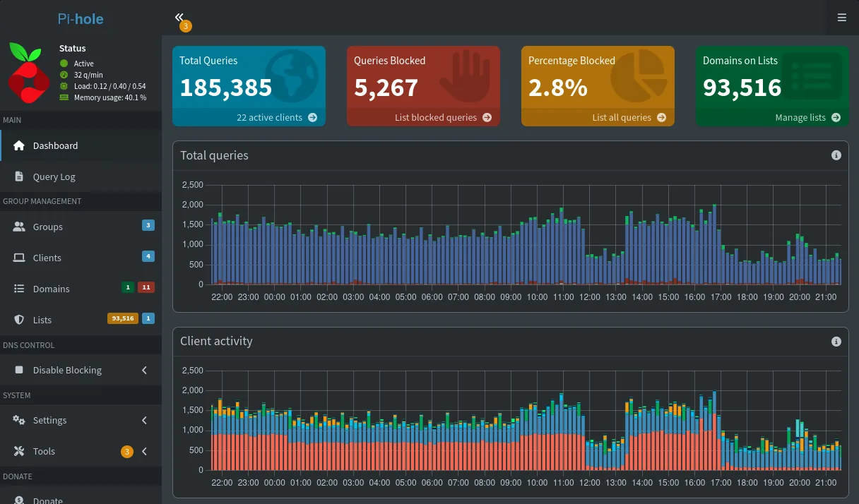
Task: Click arrow icon beside List blocked queries
Action: tap(487, 118)
